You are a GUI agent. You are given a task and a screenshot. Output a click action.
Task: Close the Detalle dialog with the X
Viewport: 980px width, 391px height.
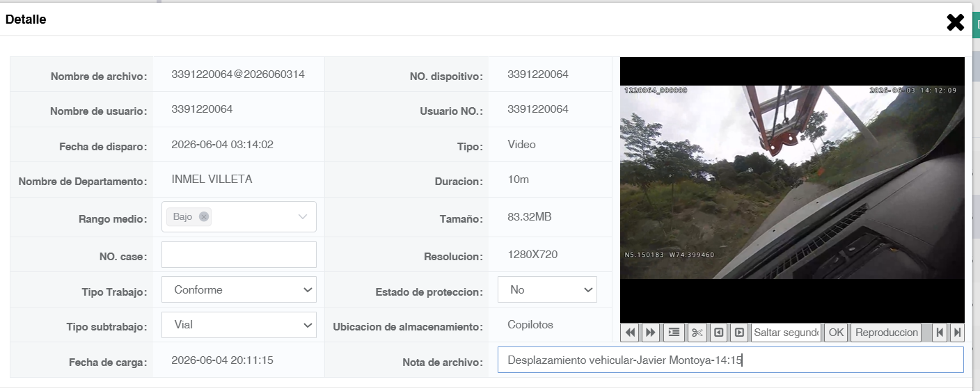955,22
